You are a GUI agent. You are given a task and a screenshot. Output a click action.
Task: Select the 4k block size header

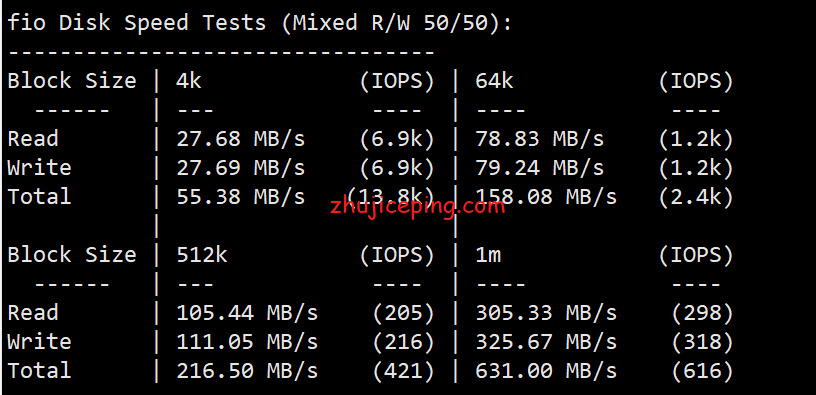coord(189,81)
